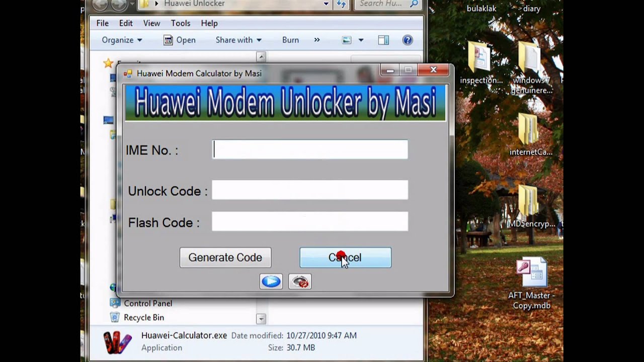Open the address bar history dropdown
Screen dimensions: 644x362
326,4
